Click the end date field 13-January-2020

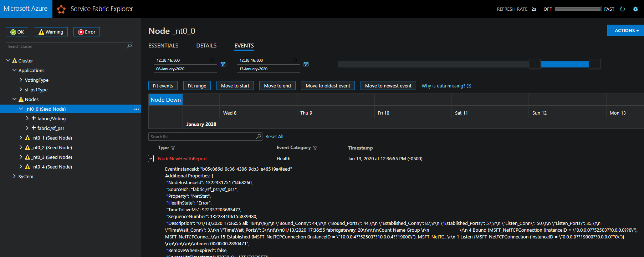pyautogui.click(x=269, y=69)
